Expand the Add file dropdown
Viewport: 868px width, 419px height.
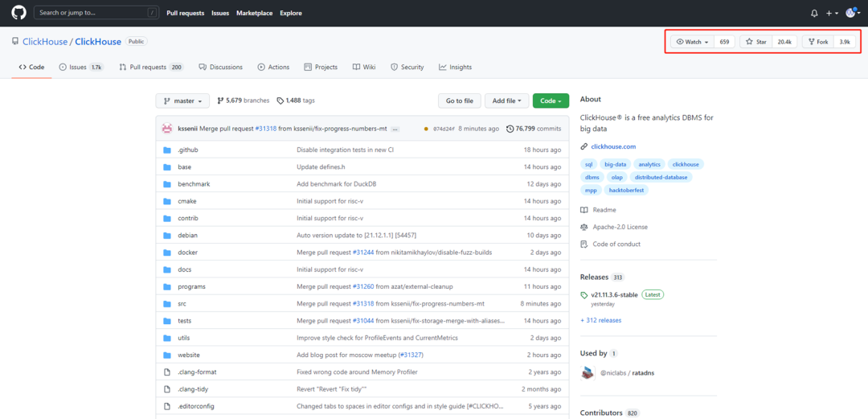pyautogui.click(x=506, y=101)
